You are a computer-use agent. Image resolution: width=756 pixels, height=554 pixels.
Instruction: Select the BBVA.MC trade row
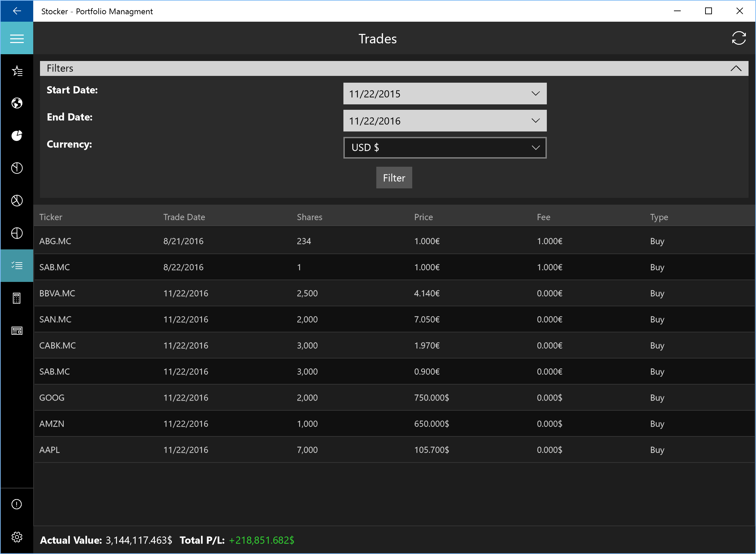[393, 293]
